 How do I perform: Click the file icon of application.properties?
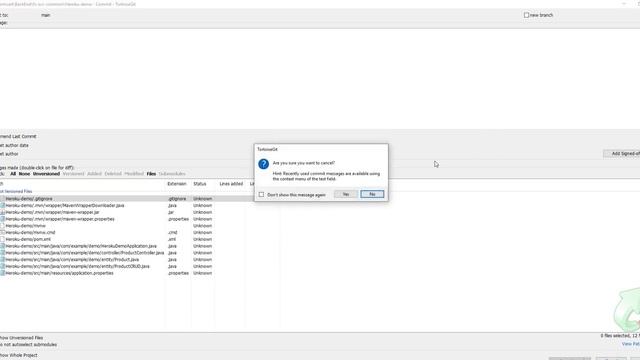[x=2, y=273]
